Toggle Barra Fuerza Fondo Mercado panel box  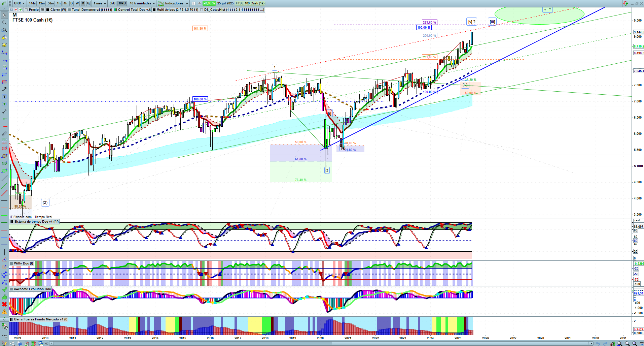point(12,319)
